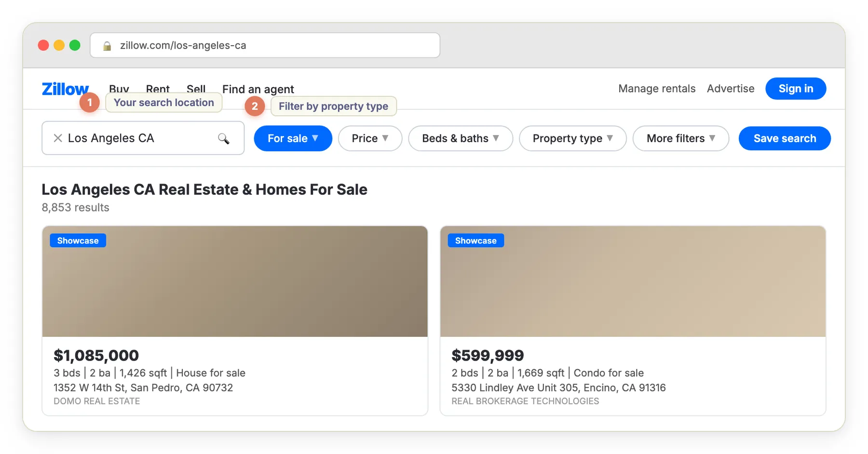Click the Showcase badge on the Encino condo

coord(475,240)
